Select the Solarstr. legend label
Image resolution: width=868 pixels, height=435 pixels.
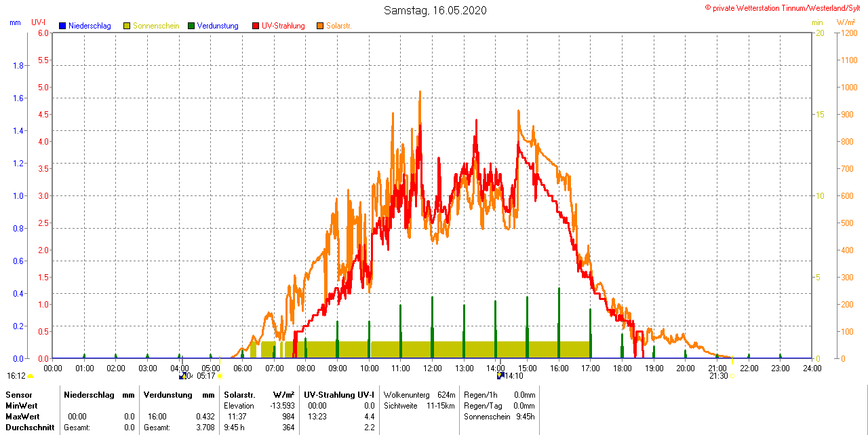339,26
